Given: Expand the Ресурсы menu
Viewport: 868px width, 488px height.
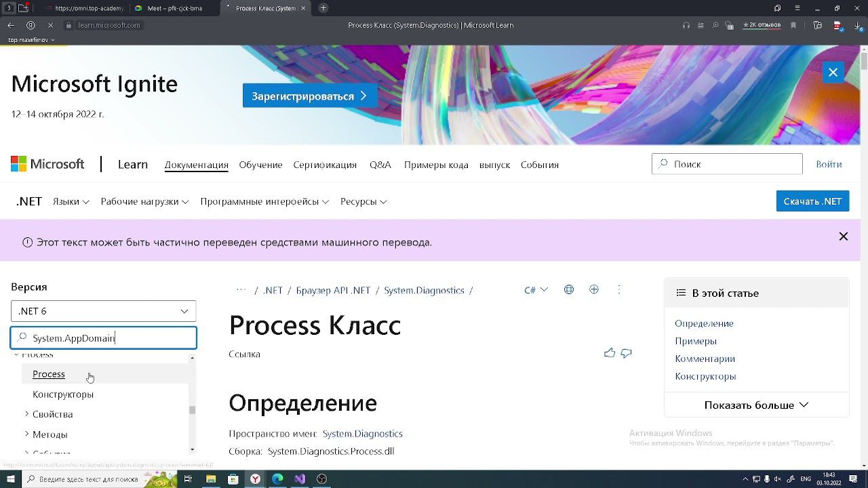Looking at the screenshot, I should [x=364, y=201].
